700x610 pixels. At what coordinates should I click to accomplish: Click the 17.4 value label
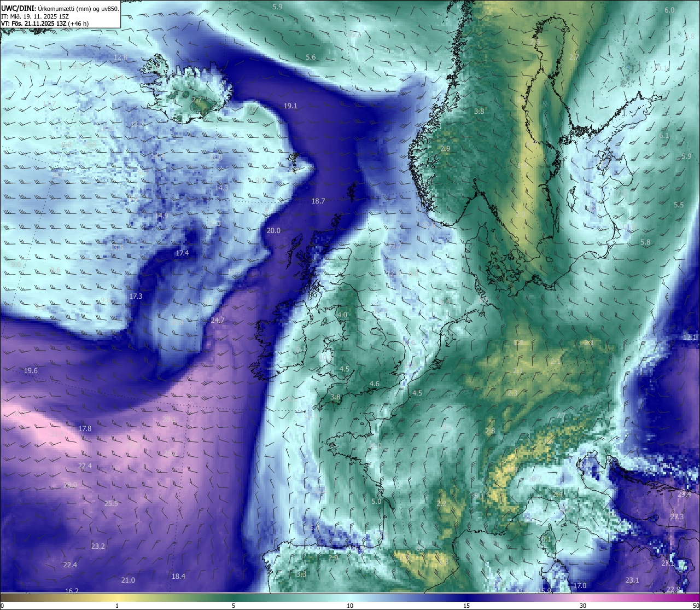point(182,253)
